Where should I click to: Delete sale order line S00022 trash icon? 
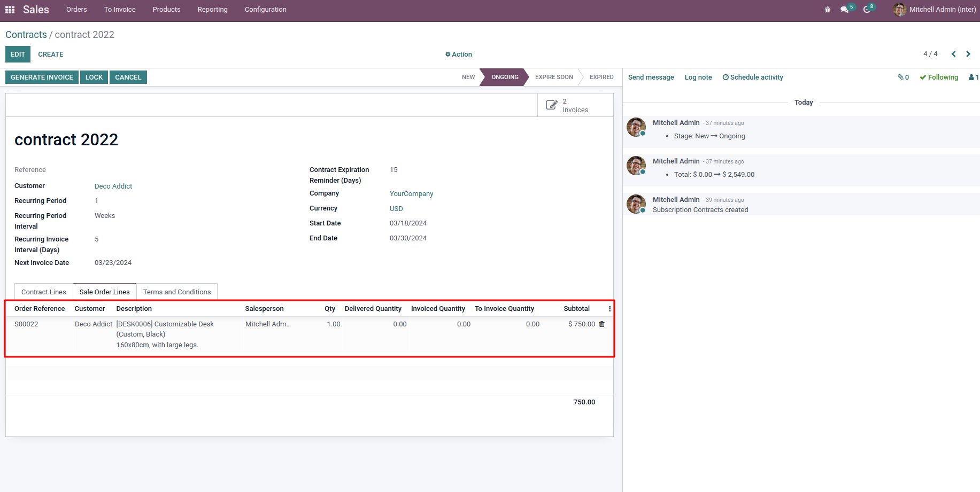[x=602, y=324]
